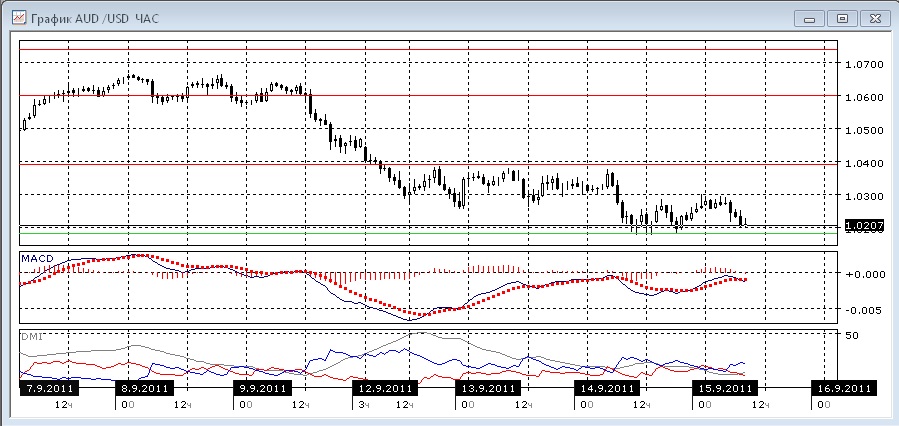Screen dimensions: 899x426
Task: Click the current price tag 1.0207
Action: click(865, 225)
